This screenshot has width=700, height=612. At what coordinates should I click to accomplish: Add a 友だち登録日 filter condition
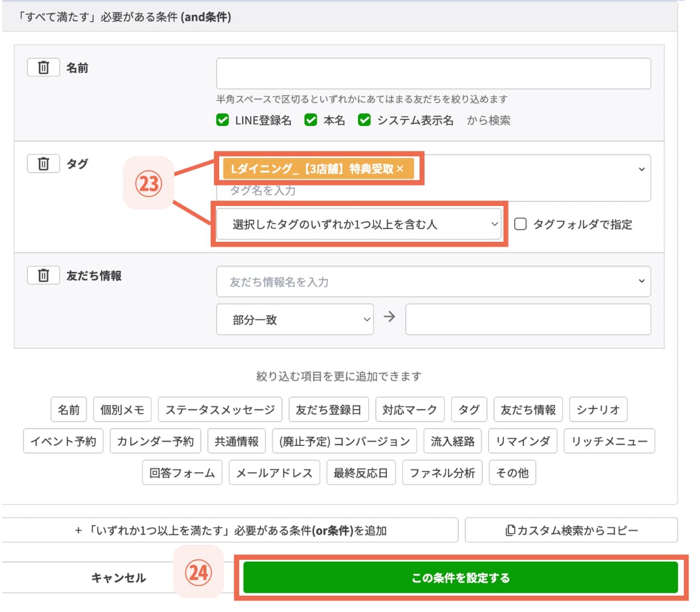click(328, 409)
